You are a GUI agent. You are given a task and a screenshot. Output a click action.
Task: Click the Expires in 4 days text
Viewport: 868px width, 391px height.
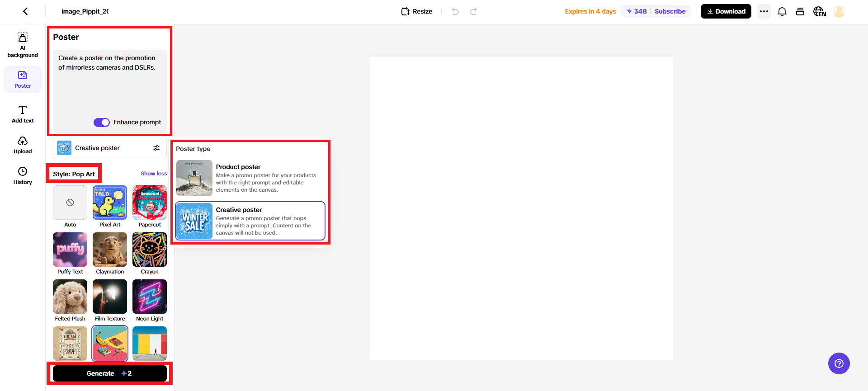pyautogui.click(x=590, y=11)
